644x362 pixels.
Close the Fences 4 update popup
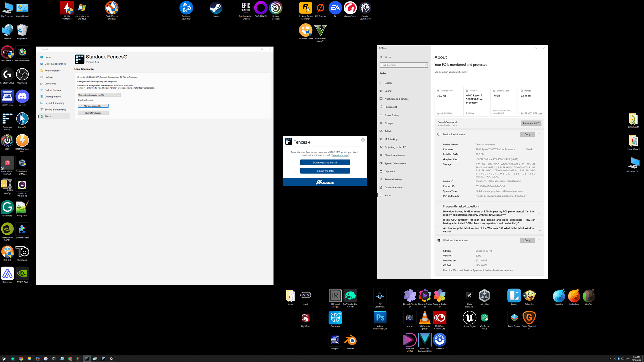363,140
